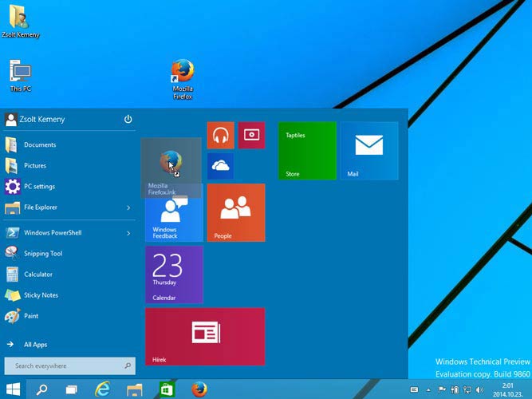Open the Store from the taskbar
This screenshot has width=532, height=399.
pyautogui.click(x=167, y=389)
